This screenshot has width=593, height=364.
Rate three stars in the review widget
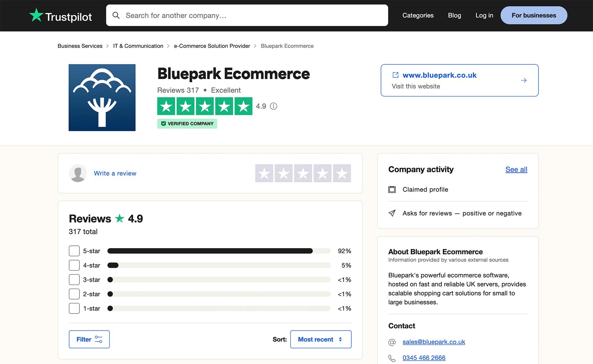pos(303,173)
